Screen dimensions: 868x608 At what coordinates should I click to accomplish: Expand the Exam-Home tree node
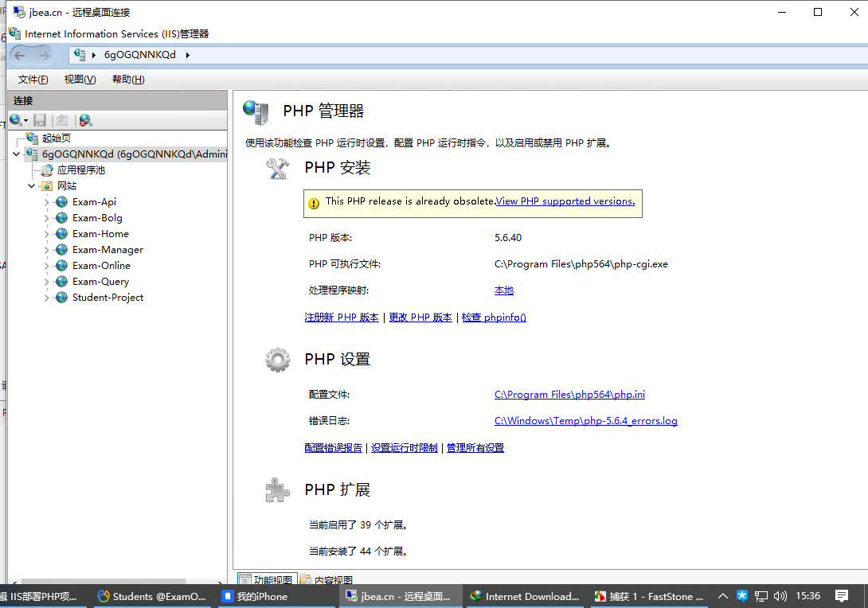[46, 234]
